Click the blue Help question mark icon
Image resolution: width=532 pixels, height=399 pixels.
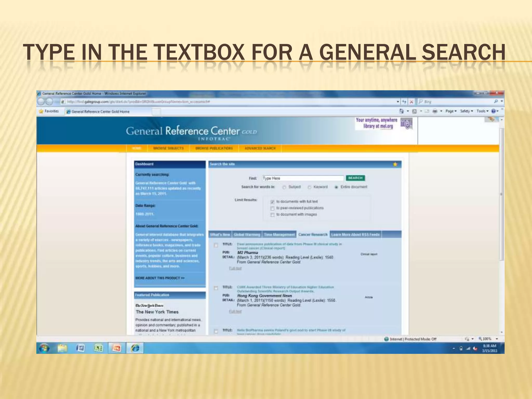493,111
